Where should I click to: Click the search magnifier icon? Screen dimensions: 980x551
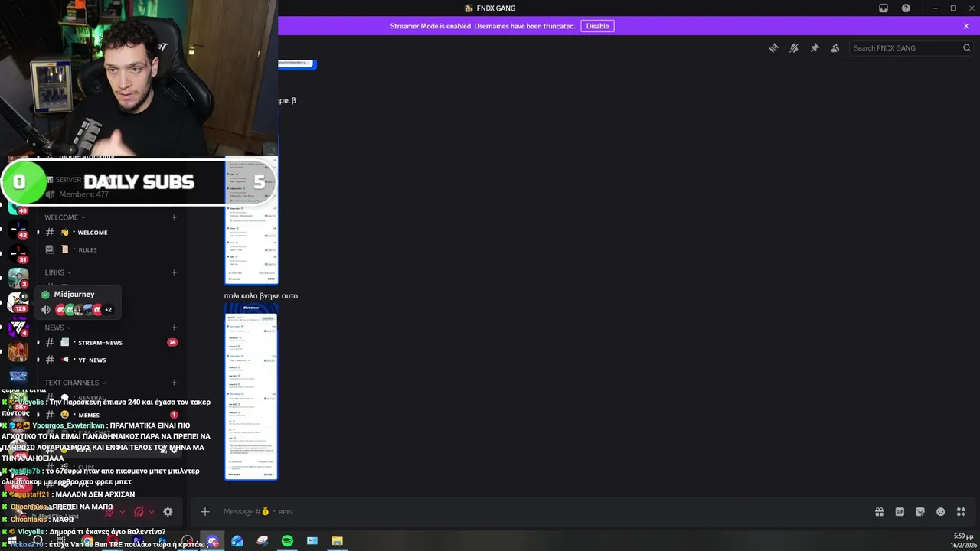tap(966, 47)
